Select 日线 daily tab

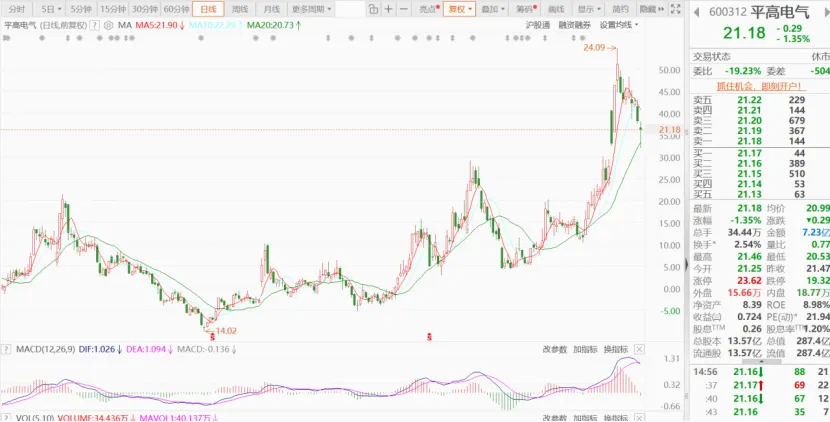tap(209, 9)
